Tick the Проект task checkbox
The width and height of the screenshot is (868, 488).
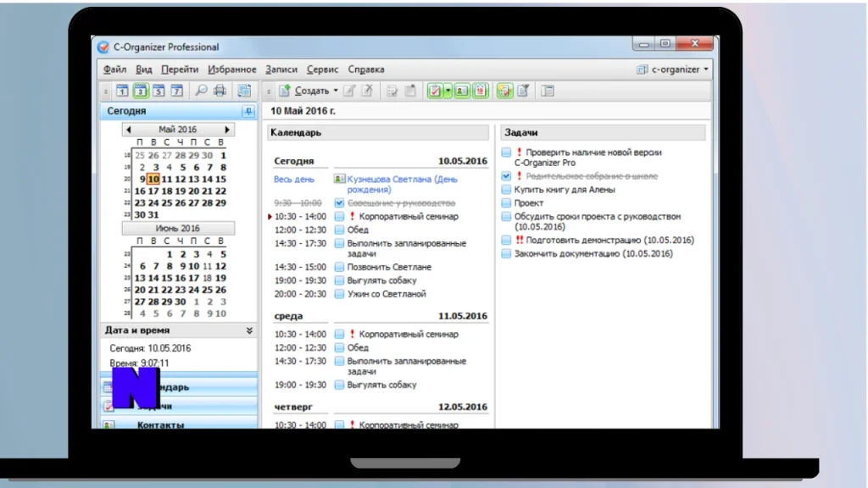pos(506,203)
